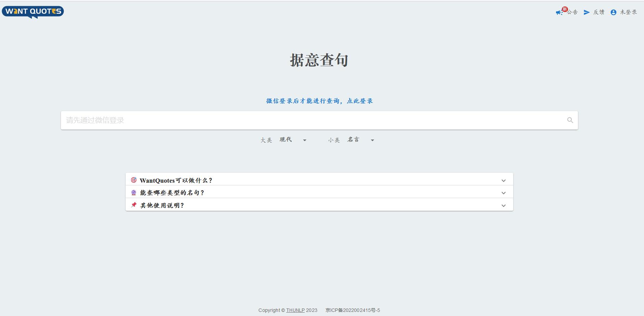Click the megaphone announcement icon
The image size is (644, 316).
tap(558, 12)
